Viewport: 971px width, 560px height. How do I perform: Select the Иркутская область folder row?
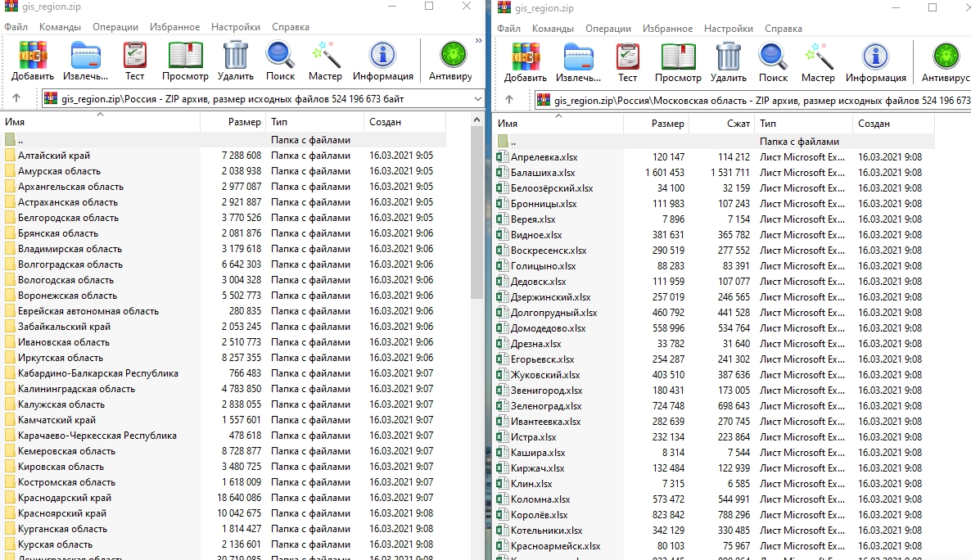click(x=224, y=358)
